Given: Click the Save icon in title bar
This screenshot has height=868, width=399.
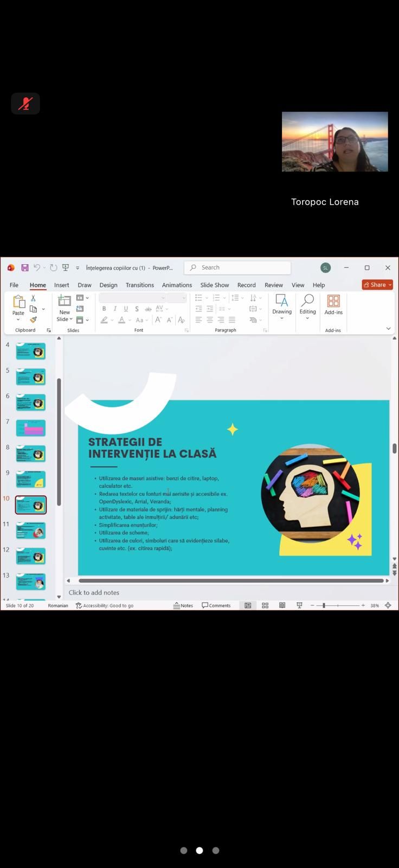Looking at the screenshot, I should point(25,267).
